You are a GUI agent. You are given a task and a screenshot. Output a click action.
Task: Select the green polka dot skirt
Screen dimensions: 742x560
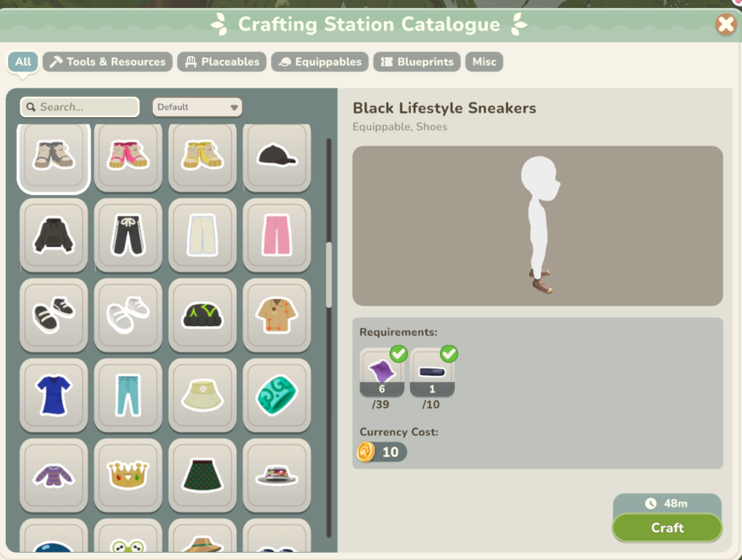[x=203, y=475]
